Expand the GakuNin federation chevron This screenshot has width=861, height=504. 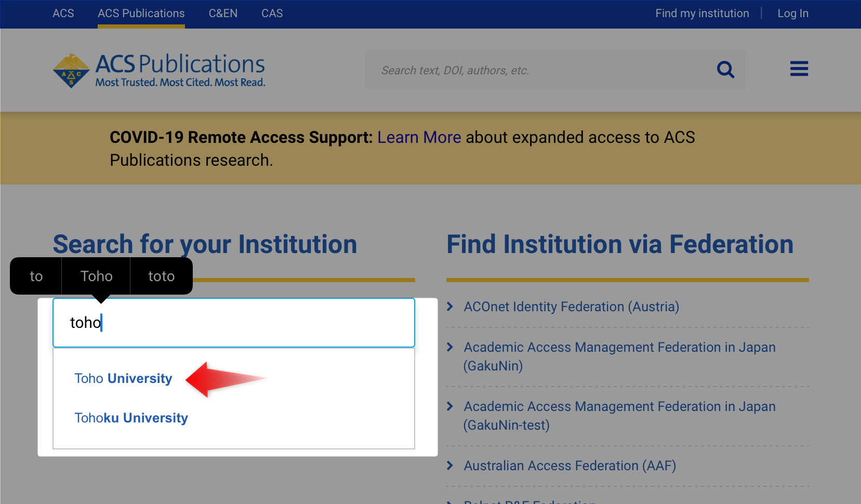(450, 347)
